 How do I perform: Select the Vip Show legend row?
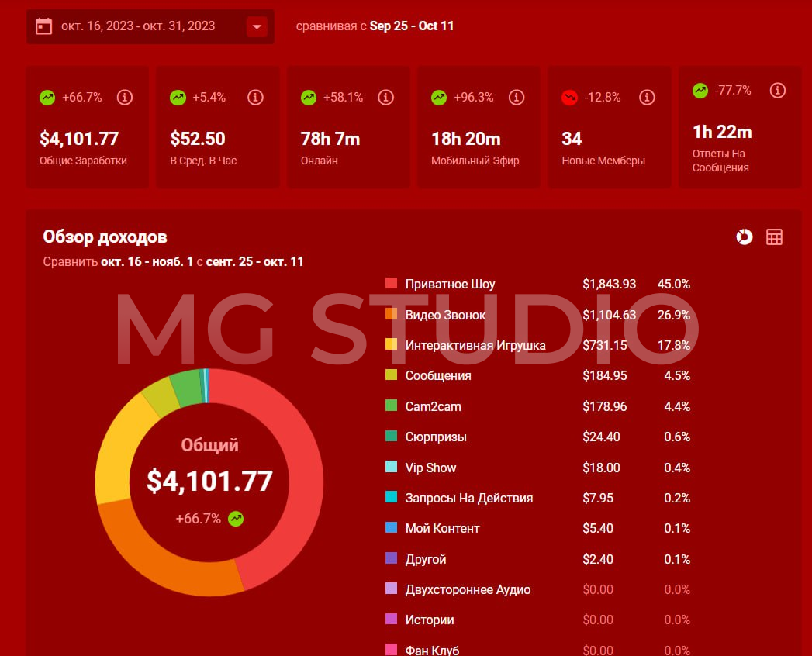coord(430,468)
